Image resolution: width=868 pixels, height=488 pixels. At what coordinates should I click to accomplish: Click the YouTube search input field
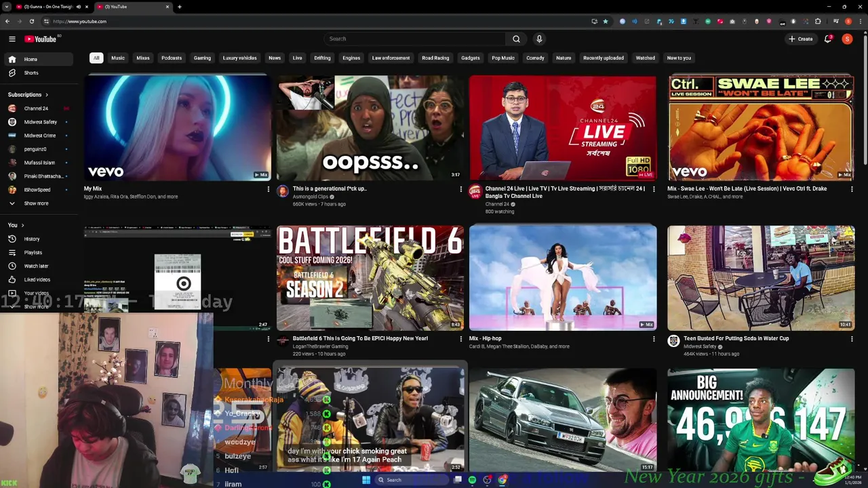[x=414, y=39]
